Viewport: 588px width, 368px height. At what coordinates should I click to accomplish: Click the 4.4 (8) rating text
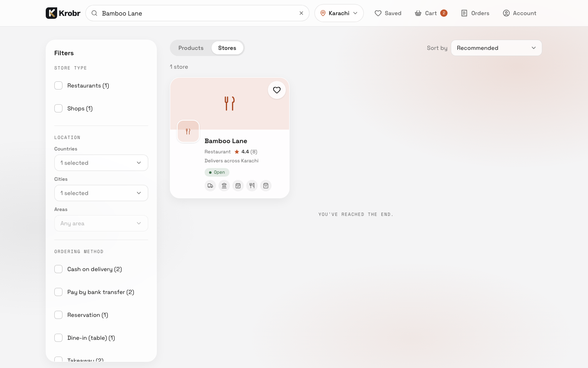(249, 152)
